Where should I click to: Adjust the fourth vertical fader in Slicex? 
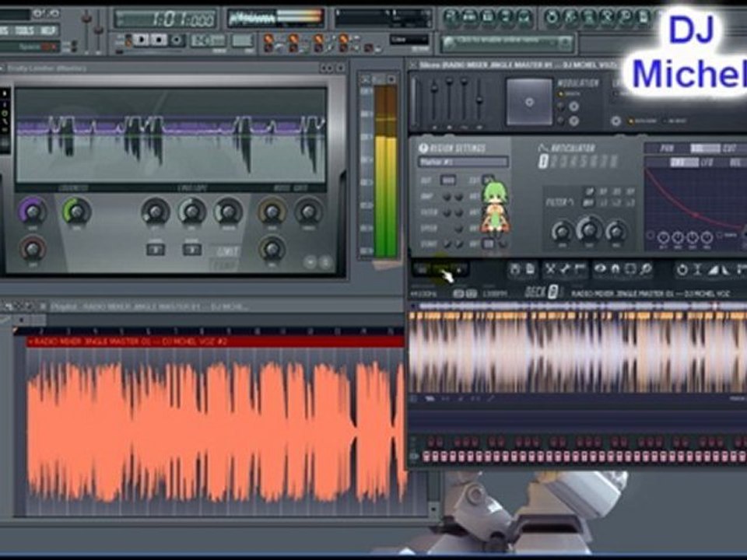click(479, 101)
